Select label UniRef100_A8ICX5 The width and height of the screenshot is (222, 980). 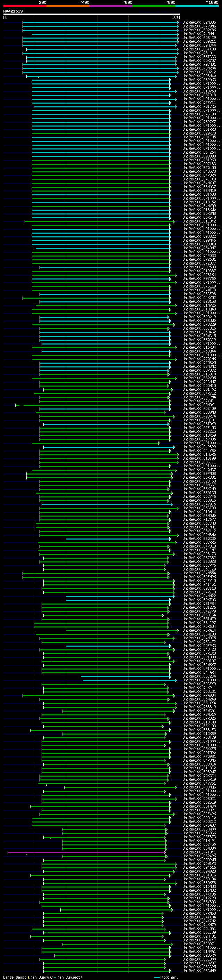coord(199,106)
